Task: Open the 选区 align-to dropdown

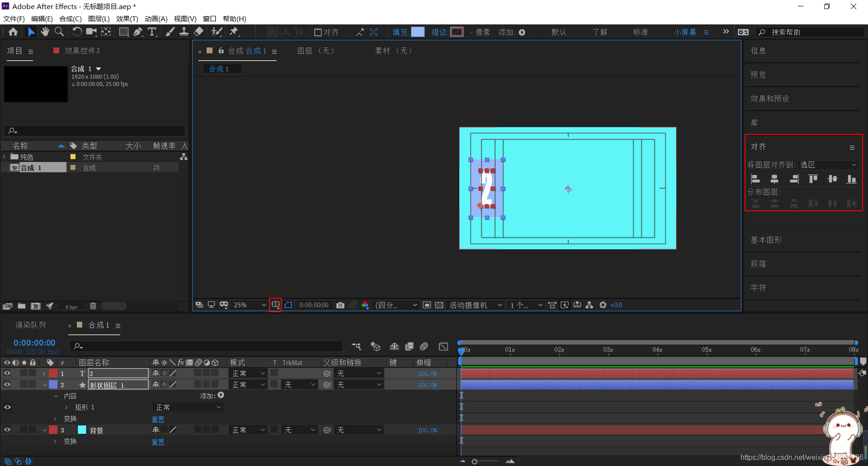Action: coord(828,165)
